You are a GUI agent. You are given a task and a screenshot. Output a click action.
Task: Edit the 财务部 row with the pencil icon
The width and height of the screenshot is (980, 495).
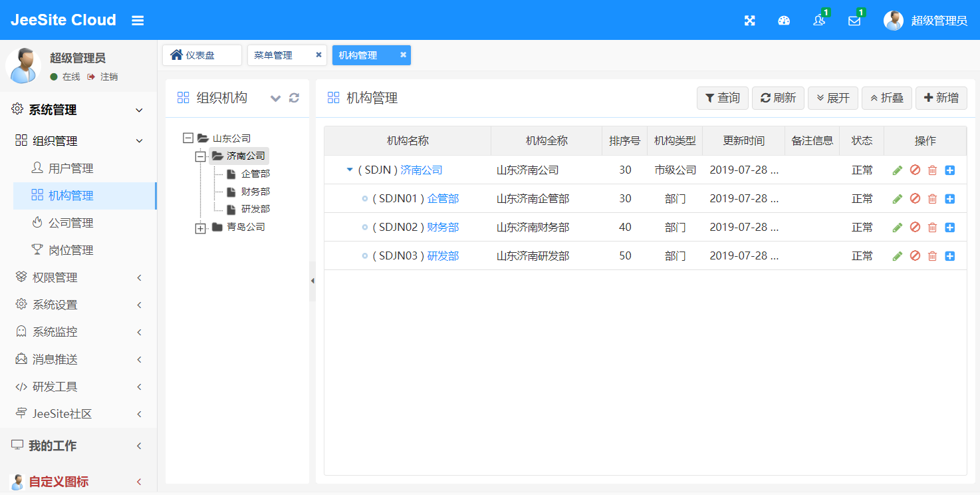(x=898, y=228)
